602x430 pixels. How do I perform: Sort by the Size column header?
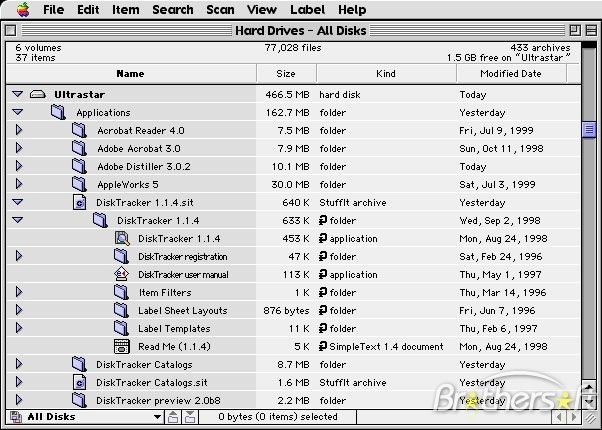[x=286, y=73]
